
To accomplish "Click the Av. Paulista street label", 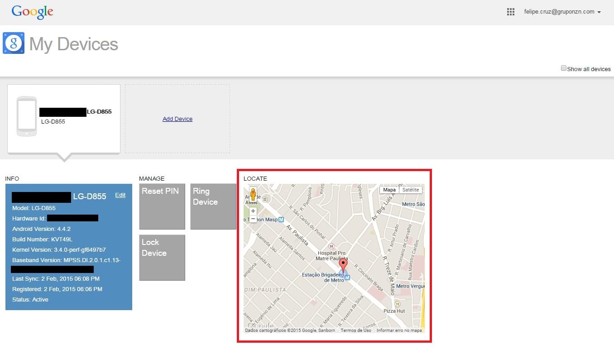I will click(x=297, y=235).
